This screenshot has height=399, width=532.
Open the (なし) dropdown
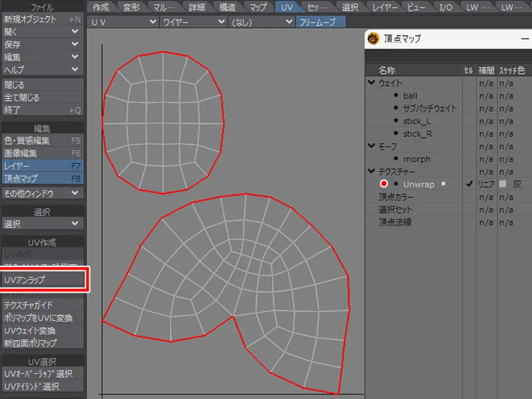(261, 22)
